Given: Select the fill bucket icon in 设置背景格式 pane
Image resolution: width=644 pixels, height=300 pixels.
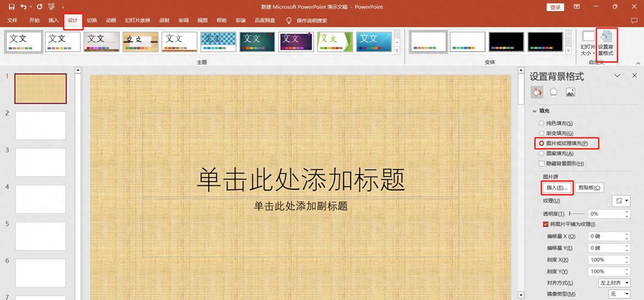Looking at the screenshot, I should [x=536, y=92].
